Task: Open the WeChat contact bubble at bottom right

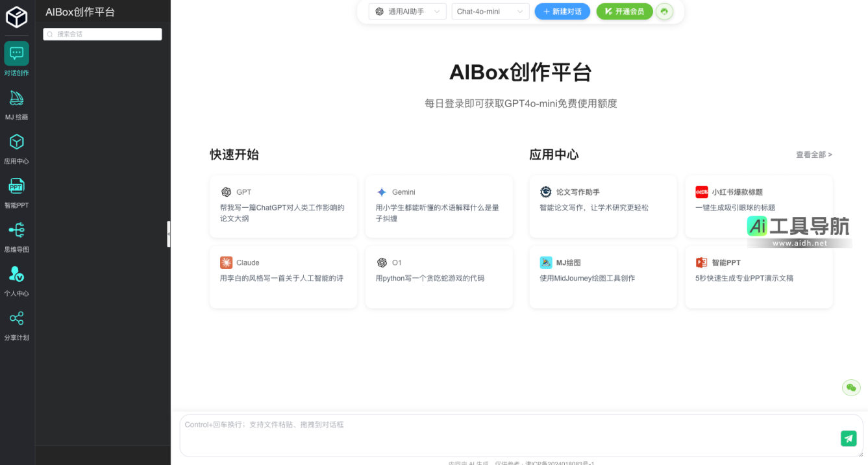Action: coord(851,387)
